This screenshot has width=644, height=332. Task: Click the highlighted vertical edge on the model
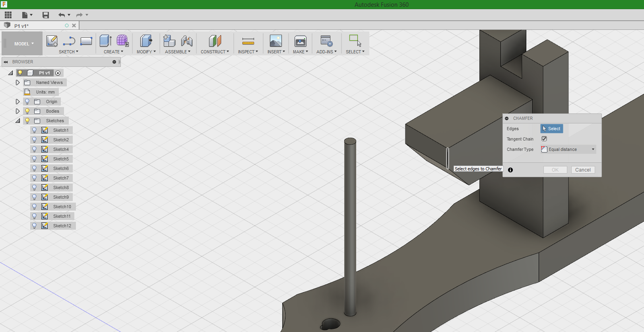448,158
